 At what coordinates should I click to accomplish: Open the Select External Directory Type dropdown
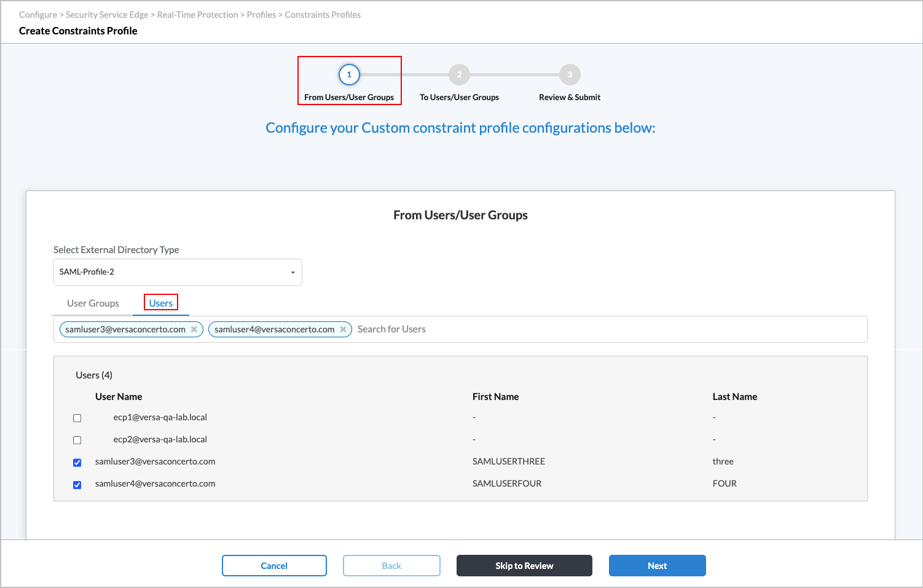tap(177, 272)
